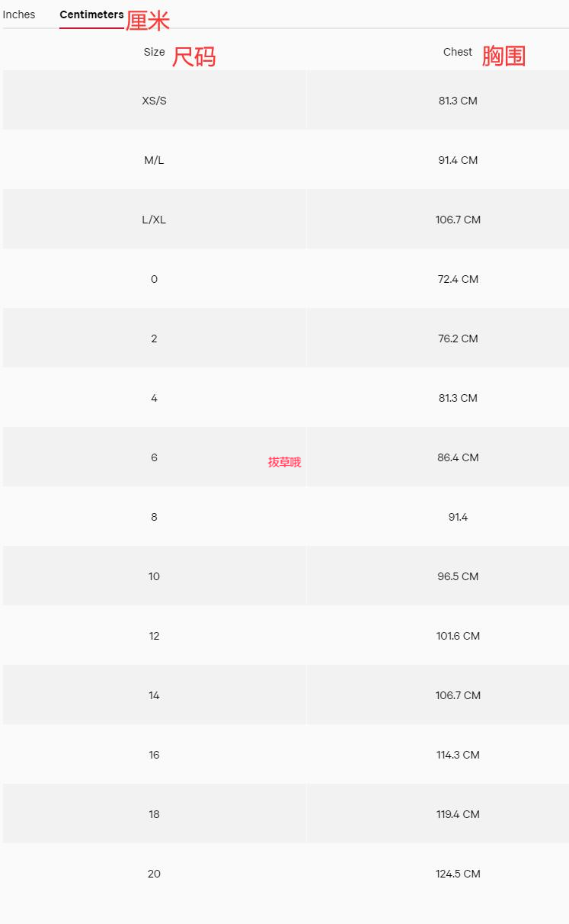Select the M/L size row

pyautogui.click(x=286, y=159)
